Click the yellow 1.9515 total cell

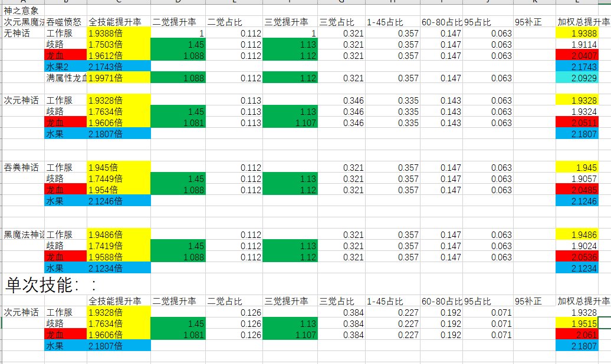pos(577,323)
